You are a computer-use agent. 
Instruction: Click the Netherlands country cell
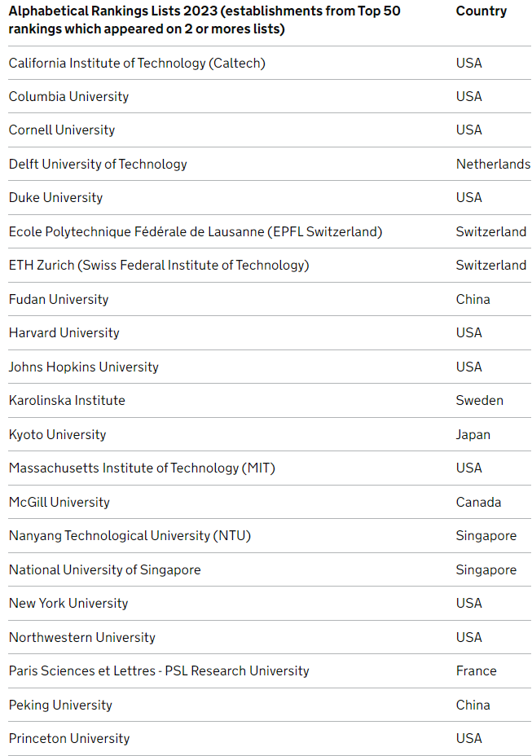pos(493,165)
